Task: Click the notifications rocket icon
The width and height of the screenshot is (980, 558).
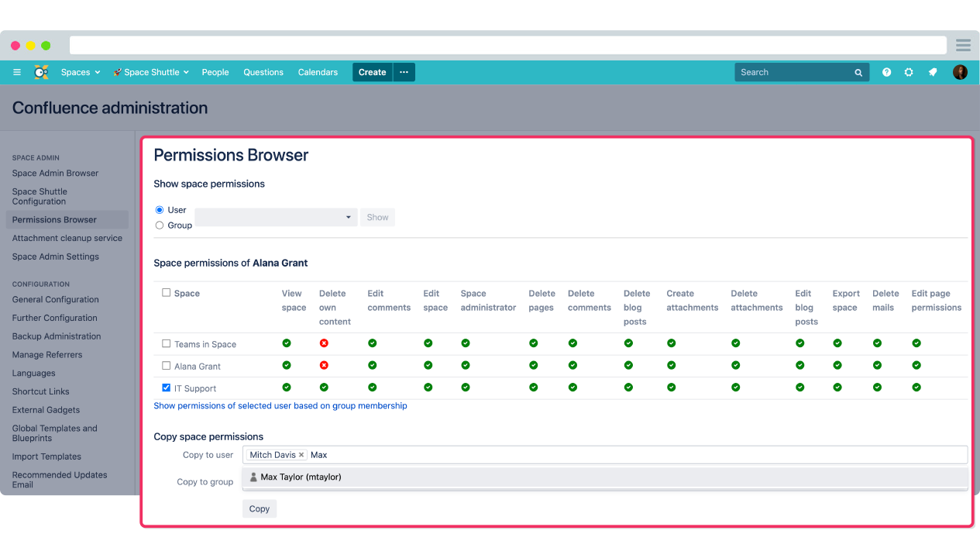Action: click(933, 72)
